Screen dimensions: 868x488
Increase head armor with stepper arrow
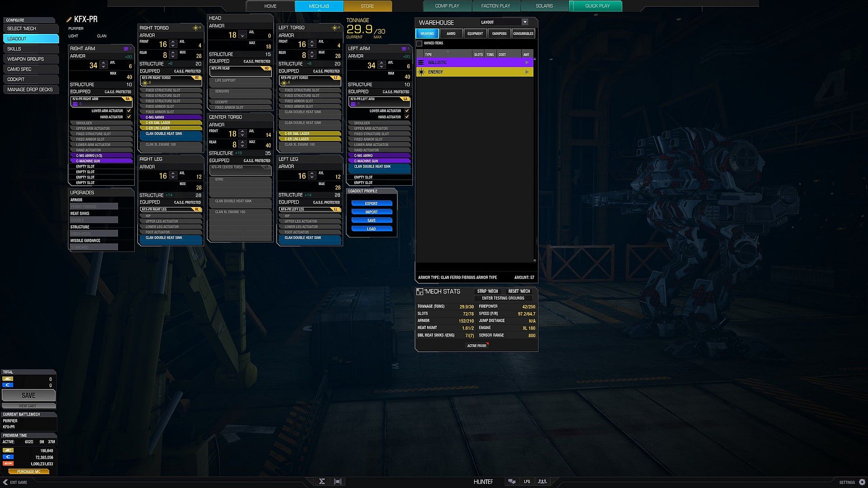coord(243,33)
